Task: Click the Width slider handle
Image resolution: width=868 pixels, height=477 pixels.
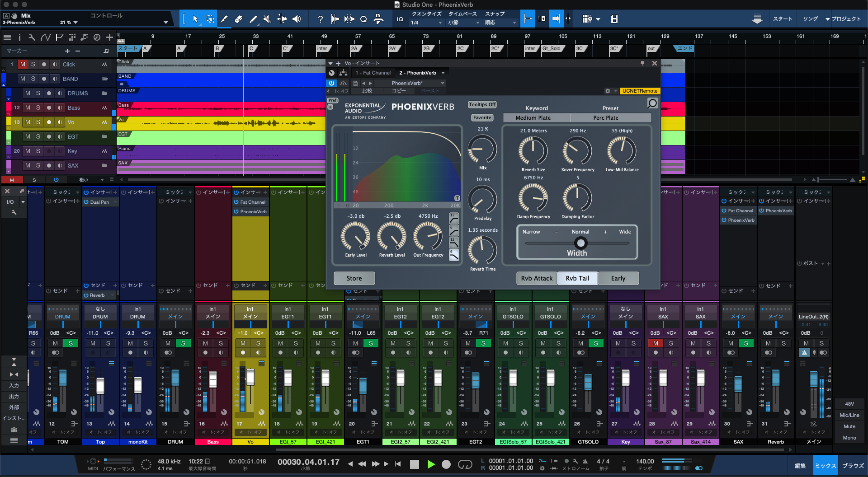Action: (580, 243)
